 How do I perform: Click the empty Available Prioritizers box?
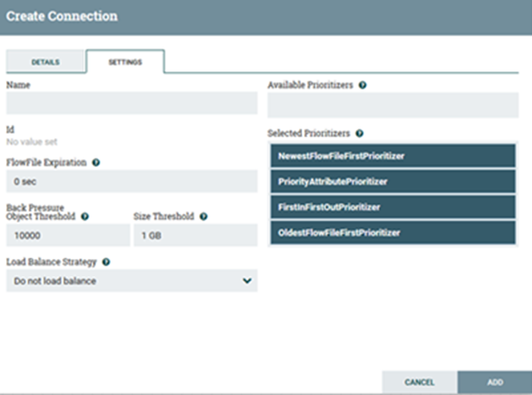point(392,106)
